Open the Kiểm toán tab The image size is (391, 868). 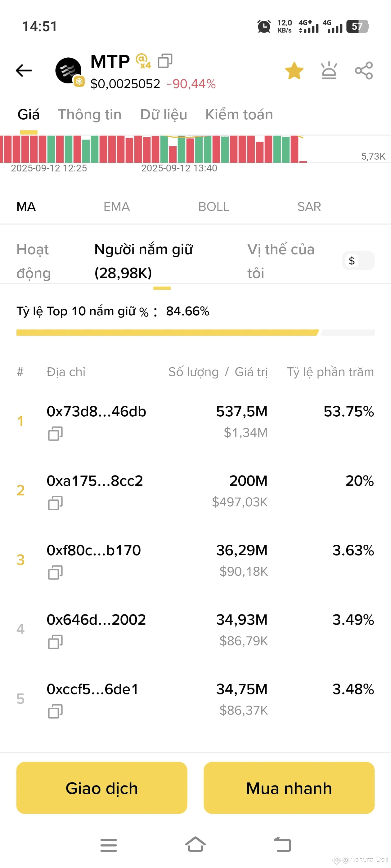pos(239,115)
